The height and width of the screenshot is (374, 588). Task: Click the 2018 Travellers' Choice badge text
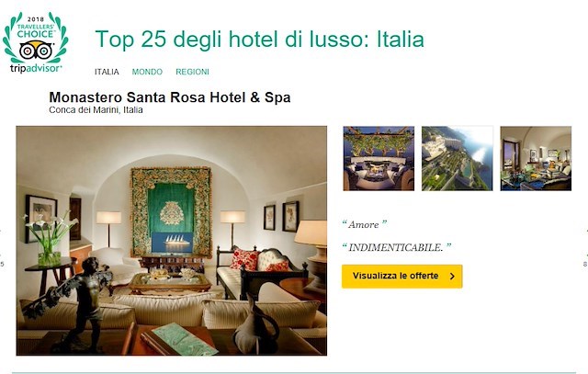tap(36, 27)
